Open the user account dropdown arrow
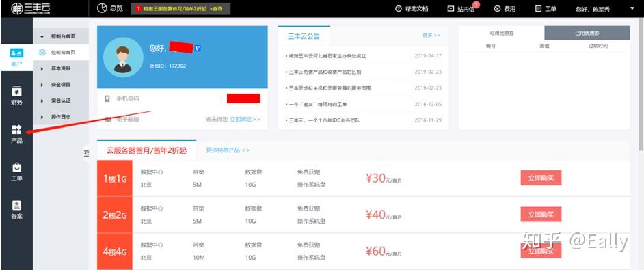The height and width of the screenshot is (270, 644). pyautogui.click(x=632, y=8)
